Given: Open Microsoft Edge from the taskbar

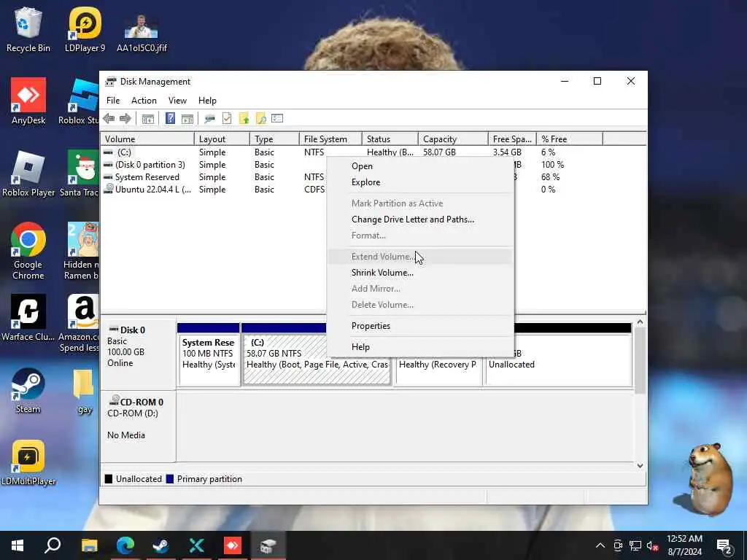Looking at the screenshot, I should tap(125, 545).
